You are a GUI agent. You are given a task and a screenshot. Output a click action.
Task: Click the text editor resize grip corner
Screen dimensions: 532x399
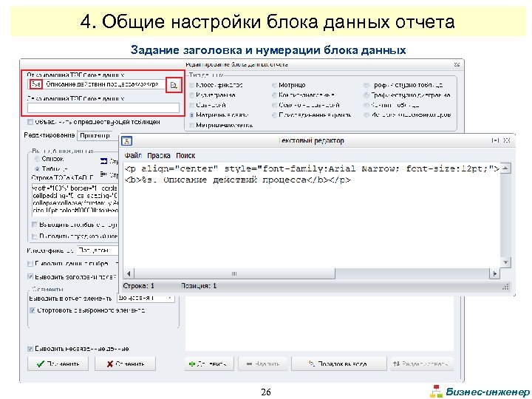(505, 287)
